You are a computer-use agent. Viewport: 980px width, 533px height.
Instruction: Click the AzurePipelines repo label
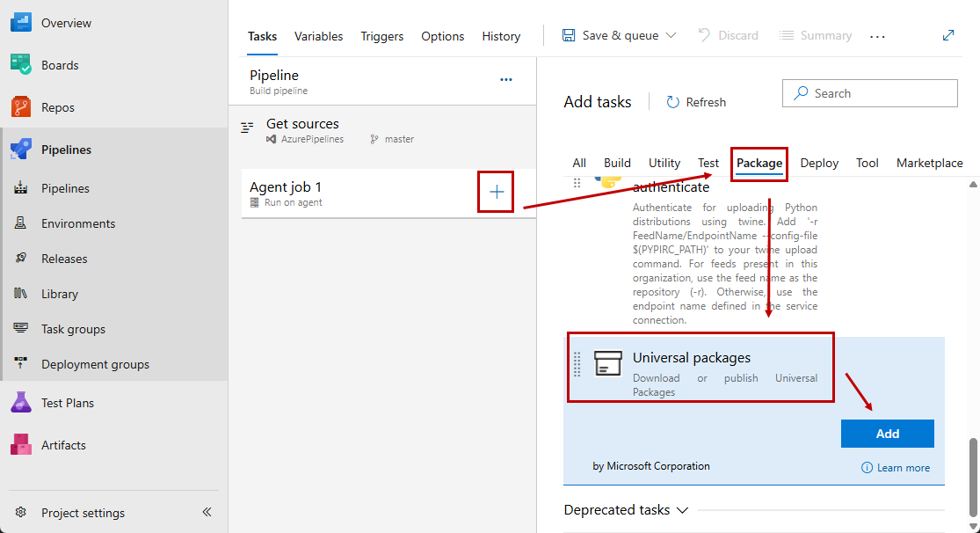pyautogui.click(x=312, y=139)
